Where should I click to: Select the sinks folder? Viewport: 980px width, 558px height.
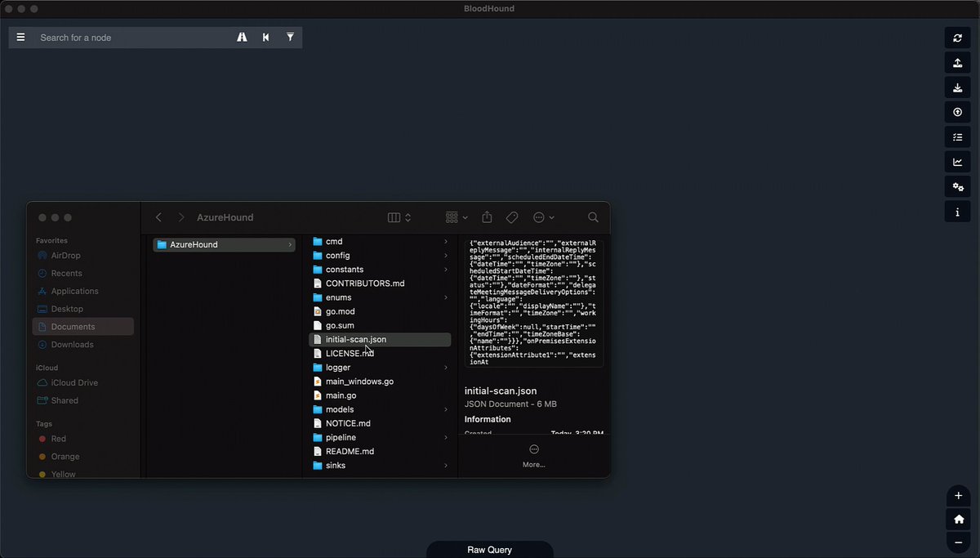[380, 466]
